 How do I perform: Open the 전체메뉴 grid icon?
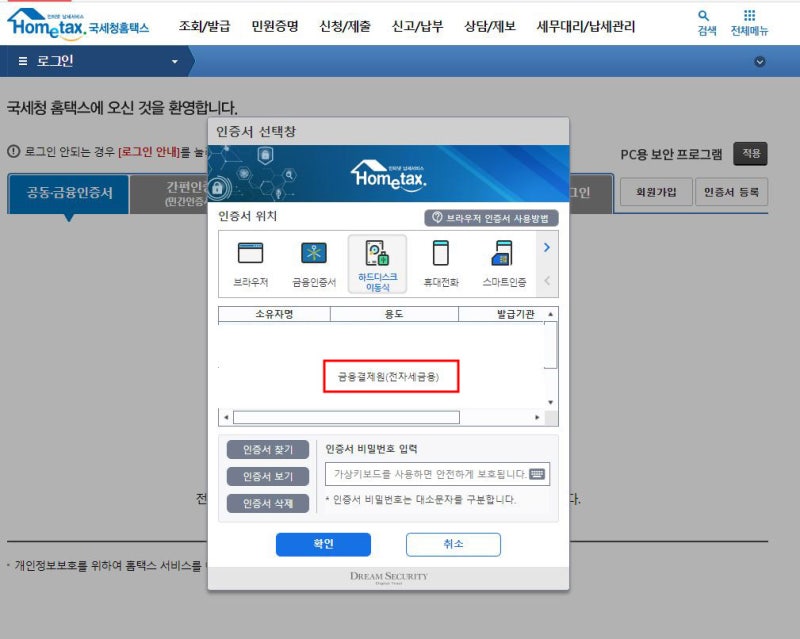(x=749, y=23)
